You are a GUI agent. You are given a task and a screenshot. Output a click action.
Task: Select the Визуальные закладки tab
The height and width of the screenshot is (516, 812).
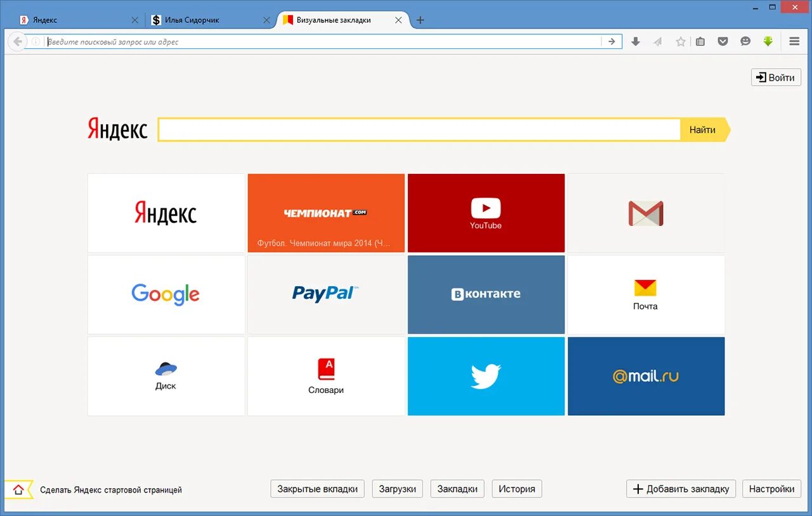coord(343,20)
